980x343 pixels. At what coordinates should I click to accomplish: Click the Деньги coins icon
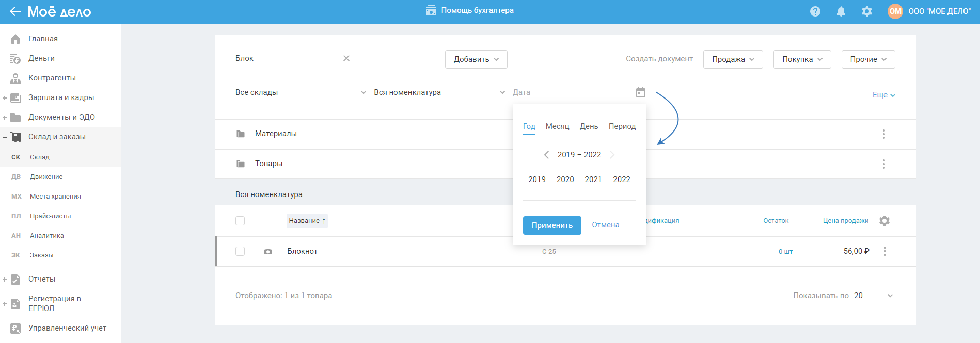pos(15,59)
